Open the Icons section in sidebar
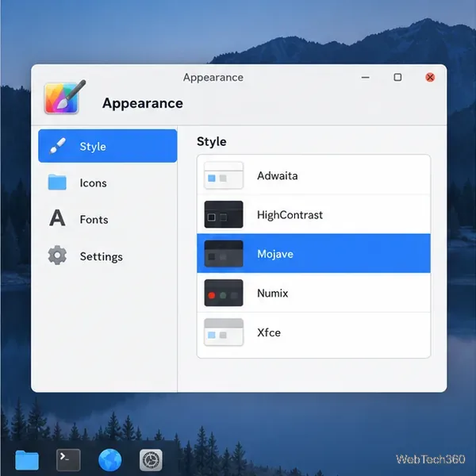This screenshot has height=476, width=476. coord(107,182)
